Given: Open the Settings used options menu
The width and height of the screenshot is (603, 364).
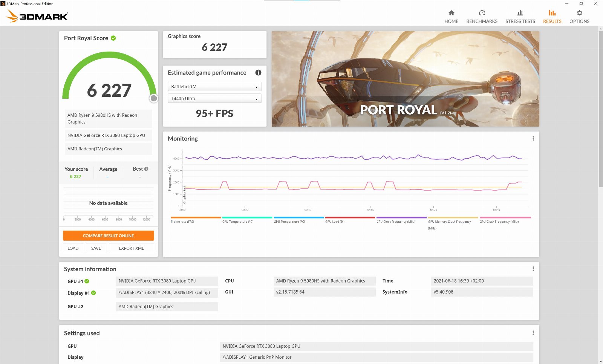Looking at the screenshot, I should (533, 333).
